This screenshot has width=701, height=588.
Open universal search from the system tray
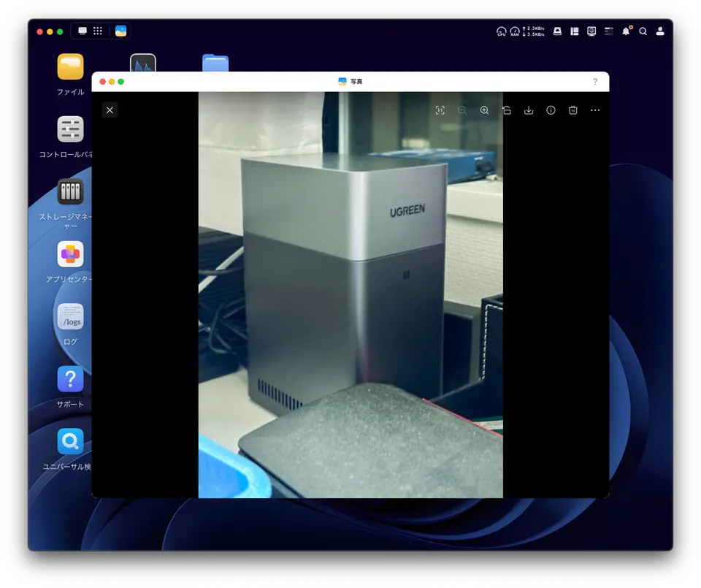coord(643,31)
